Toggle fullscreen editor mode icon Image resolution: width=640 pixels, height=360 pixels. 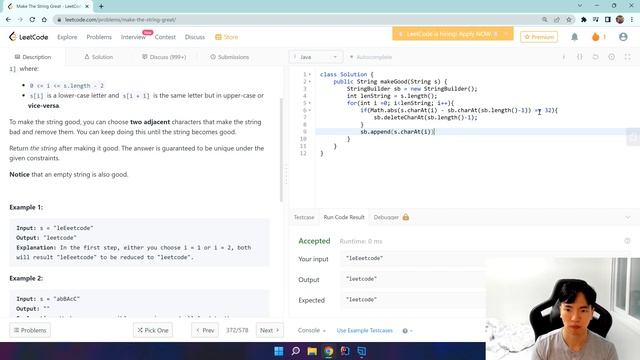coord(627,57)
